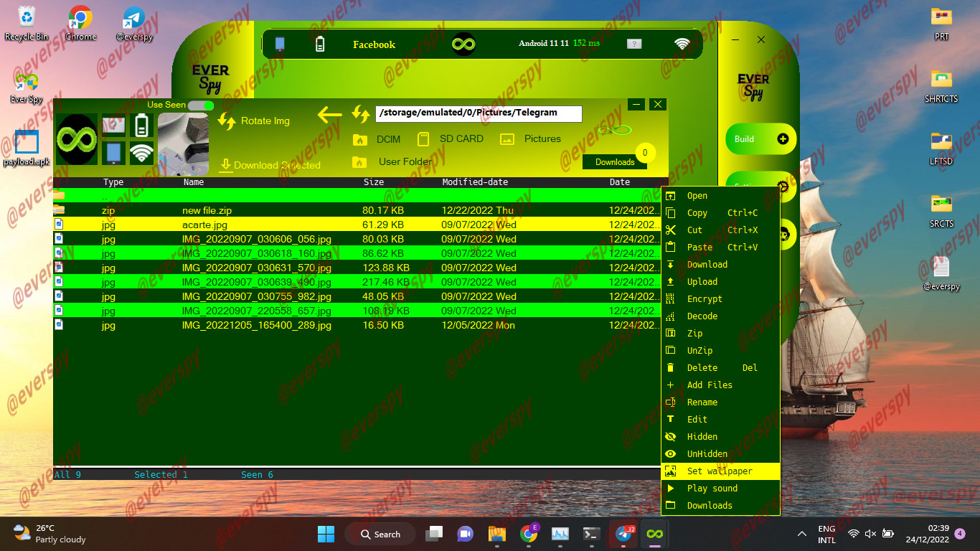The image size is (980, 551).
Task: Choose Decode in the context menu
Action: (x=720, y=316)
